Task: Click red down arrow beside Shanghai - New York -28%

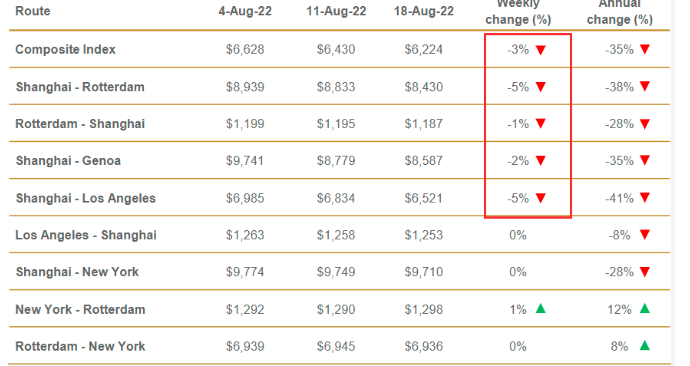Action: click(x=645, y=272)
